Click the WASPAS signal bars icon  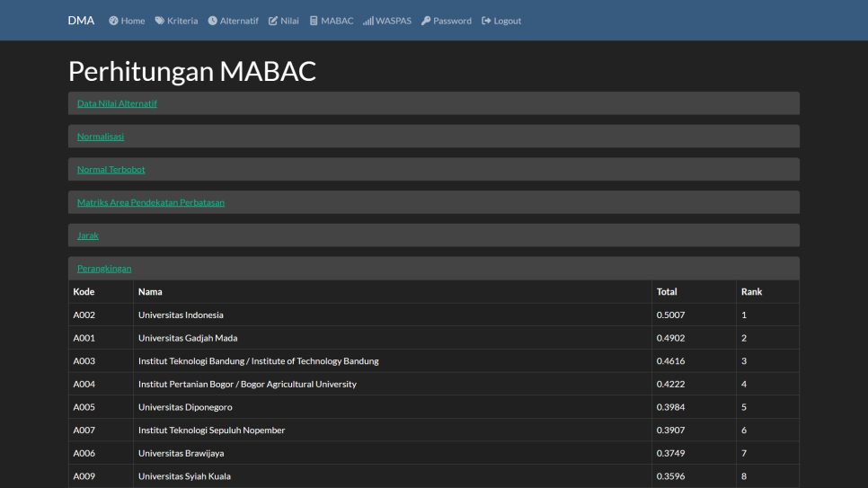tap(368, 21)
